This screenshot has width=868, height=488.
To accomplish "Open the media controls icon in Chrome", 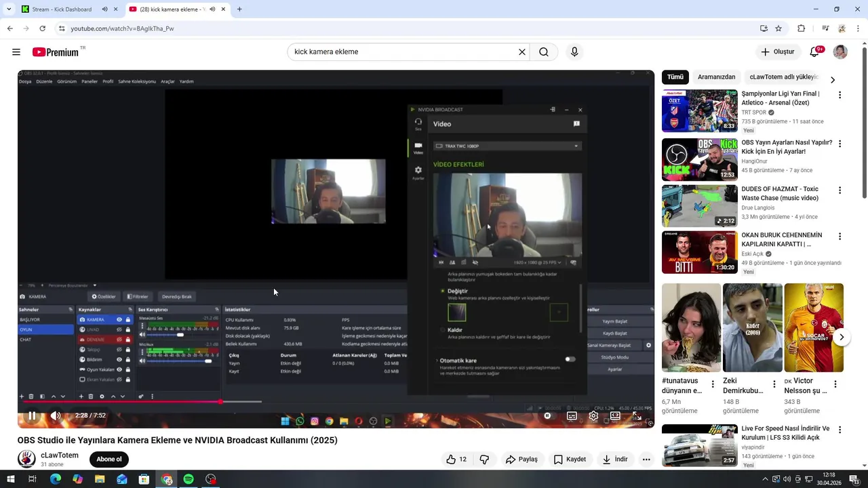I will click(825, 28).
